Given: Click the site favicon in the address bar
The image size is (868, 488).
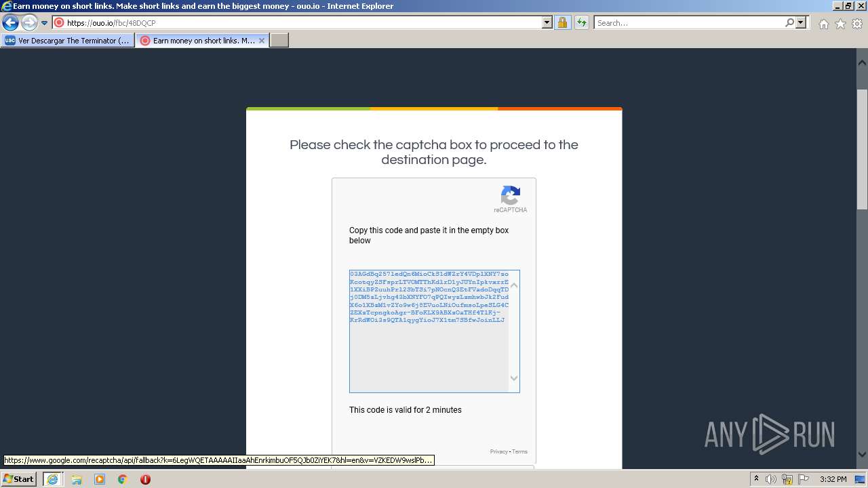Looking at the screenshot, I should (x=59, y=23).
